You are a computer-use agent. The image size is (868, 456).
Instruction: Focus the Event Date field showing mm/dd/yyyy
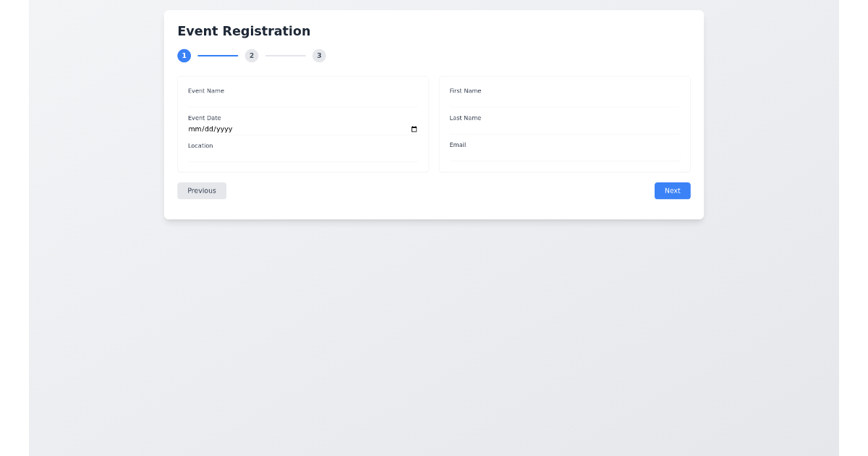tap(289, 129)
